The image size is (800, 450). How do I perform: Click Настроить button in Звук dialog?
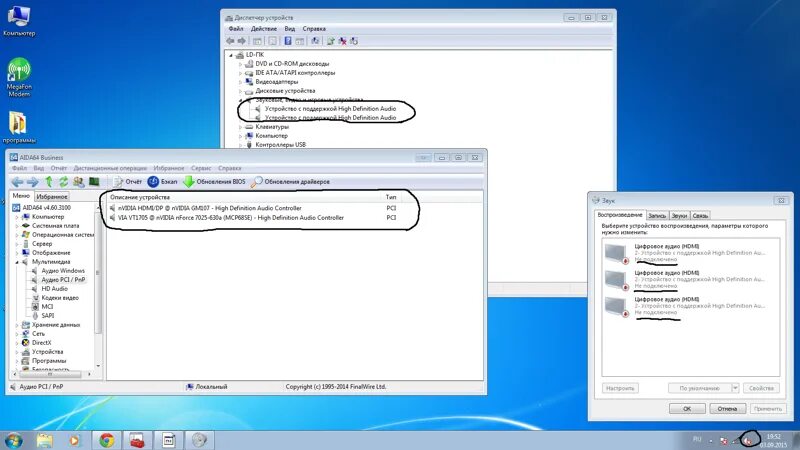(620, 388)
